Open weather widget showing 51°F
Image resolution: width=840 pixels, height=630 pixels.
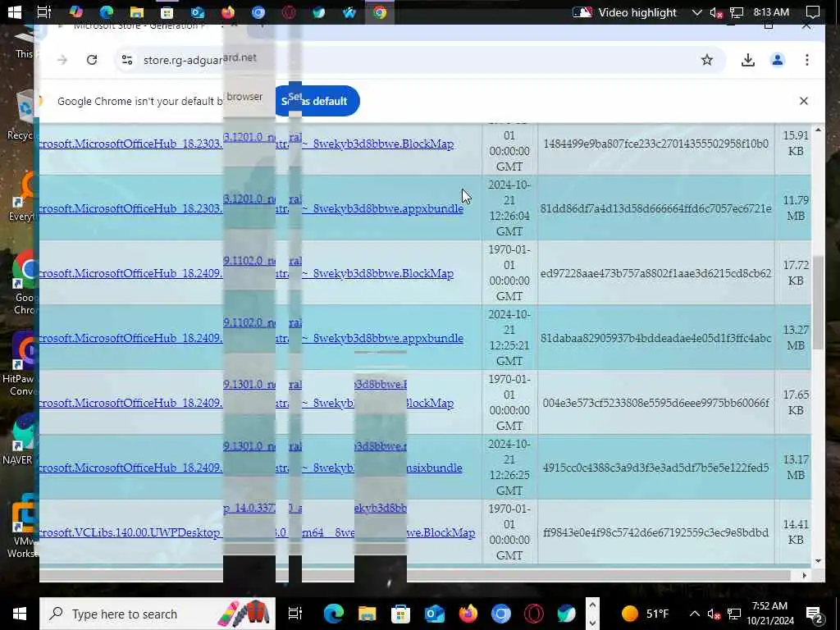coord(645,614)
